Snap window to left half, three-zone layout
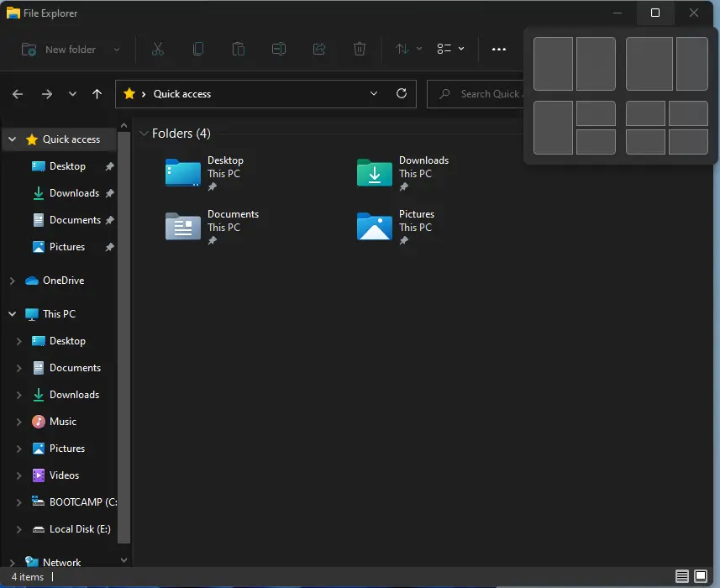Image resolution: width=720 pixels, height=588 pixels. (554, 128)
